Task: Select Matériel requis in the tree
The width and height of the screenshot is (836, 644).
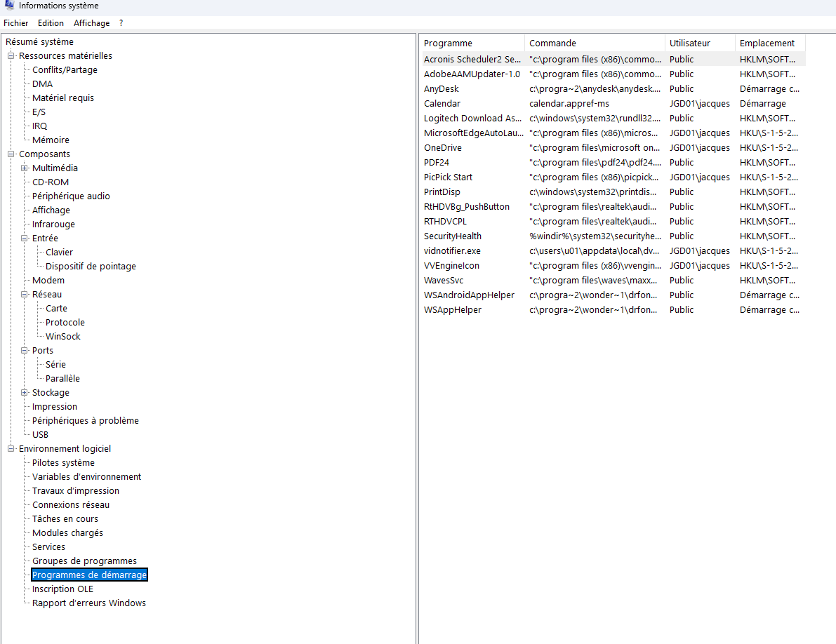Action: click(x=63, y=98)
